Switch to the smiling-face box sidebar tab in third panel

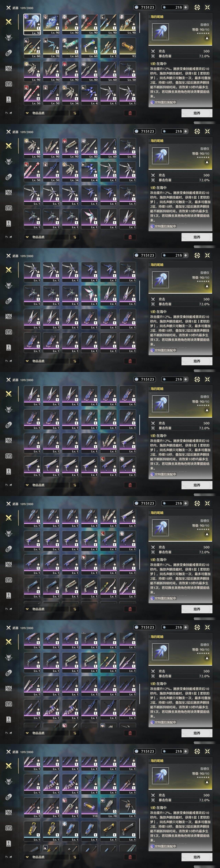click(x=9, y=332)
